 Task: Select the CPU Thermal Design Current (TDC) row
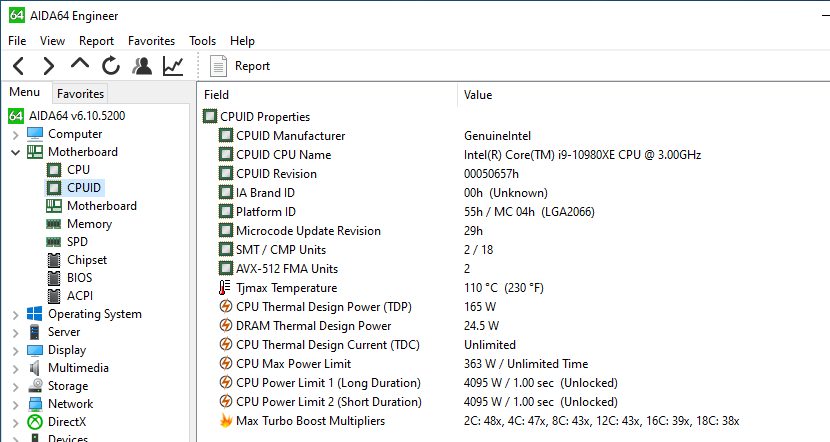coord(328,345)
